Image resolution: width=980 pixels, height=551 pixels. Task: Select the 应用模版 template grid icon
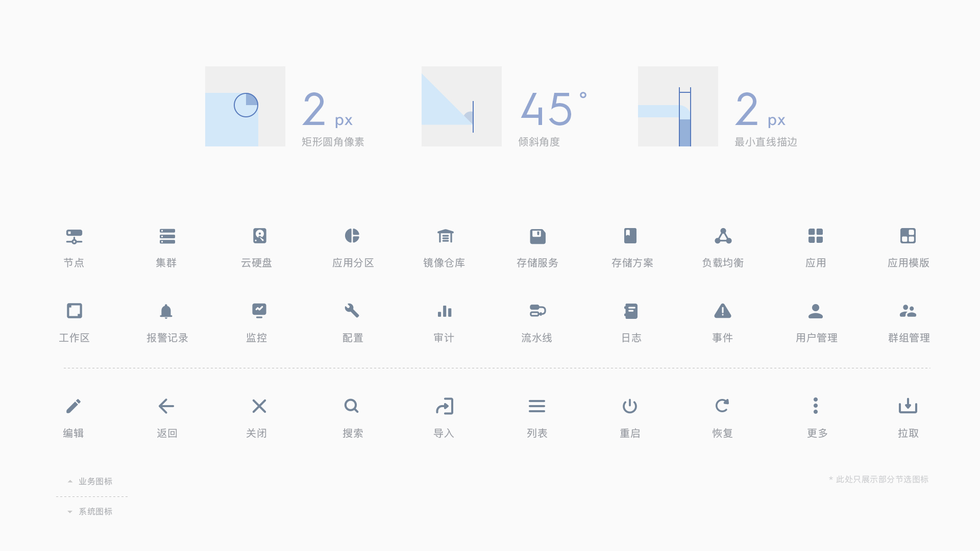[x=908, y=236]
